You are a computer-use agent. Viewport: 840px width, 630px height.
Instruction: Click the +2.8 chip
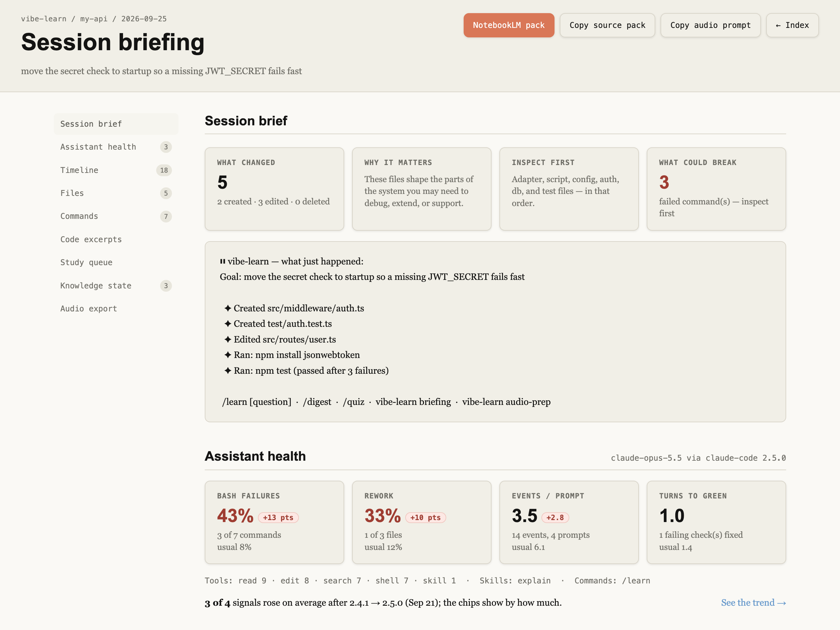[x=555, y=517]
